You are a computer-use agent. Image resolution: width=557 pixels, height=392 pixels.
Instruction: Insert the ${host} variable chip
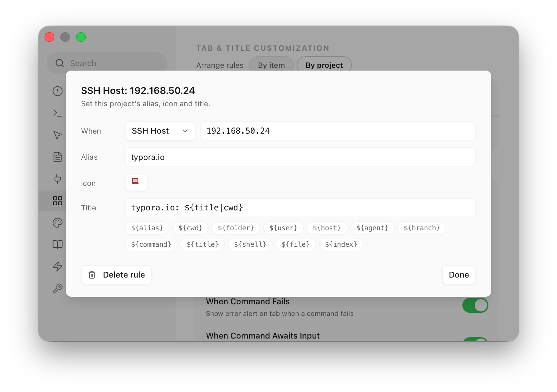pyautogui.click(x=327, y=228)
